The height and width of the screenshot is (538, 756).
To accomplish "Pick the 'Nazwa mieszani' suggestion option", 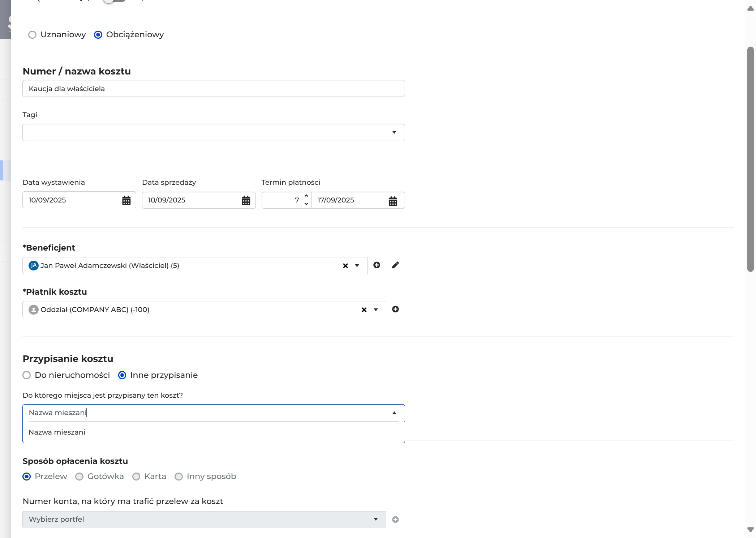I will (214, 432).
